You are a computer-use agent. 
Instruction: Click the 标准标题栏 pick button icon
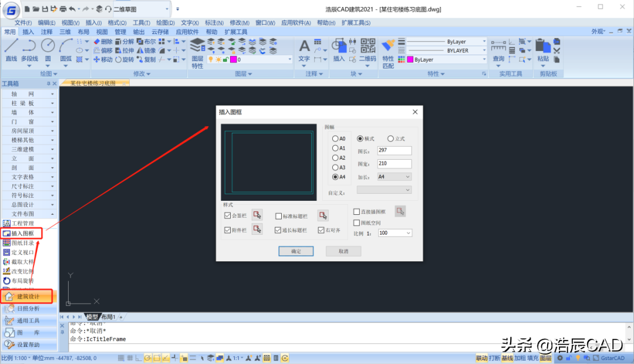click(323, 215)
